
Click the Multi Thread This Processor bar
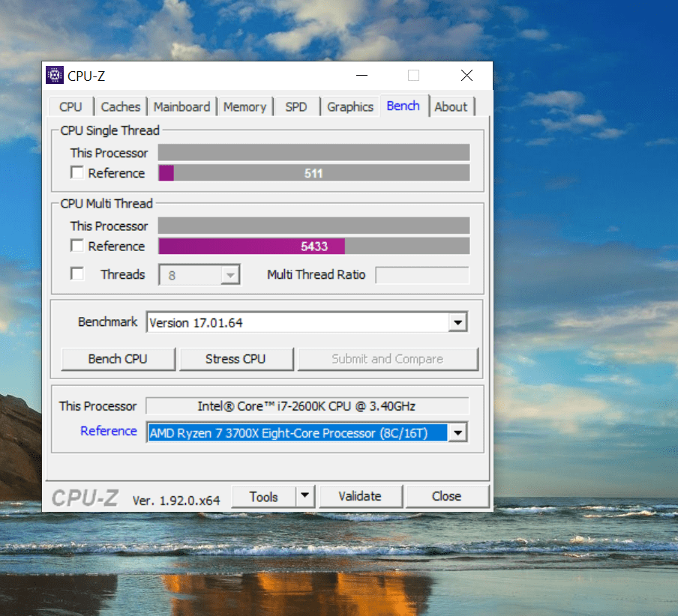(314, 226)
